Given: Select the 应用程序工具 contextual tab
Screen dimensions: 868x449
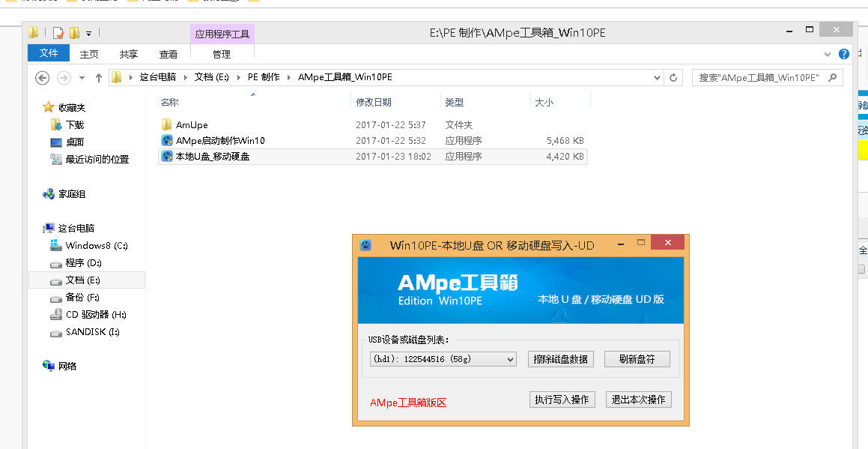Looking at the screenshot, I should click(222, 34).
